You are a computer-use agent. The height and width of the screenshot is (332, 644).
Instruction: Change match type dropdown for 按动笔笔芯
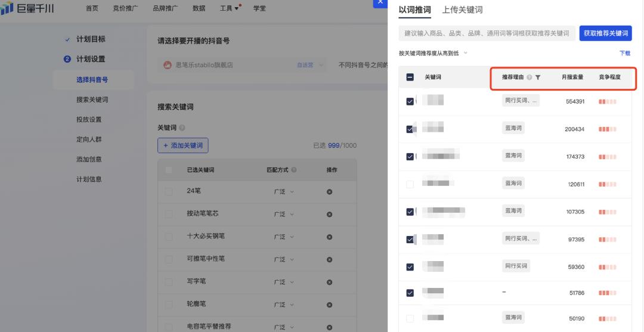click(x=284, y=214)
